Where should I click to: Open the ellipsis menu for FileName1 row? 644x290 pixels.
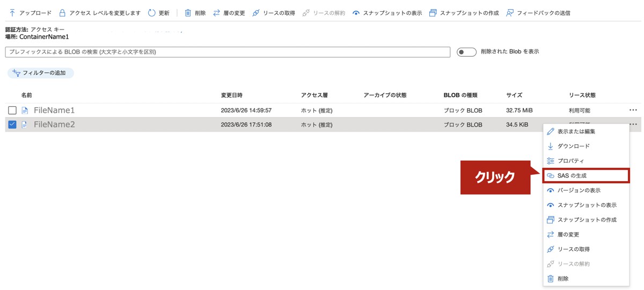(x=633, y=110)
